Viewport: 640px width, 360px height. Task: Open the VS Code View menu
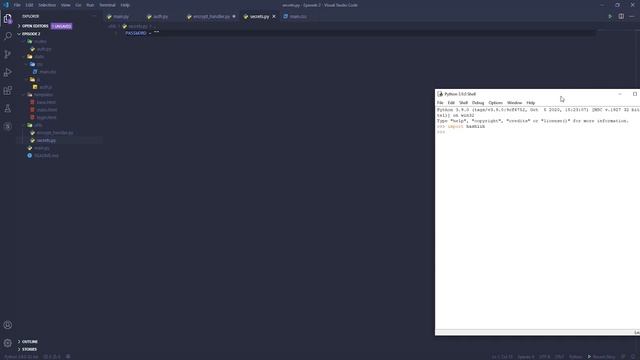click(x=65, y=5)
